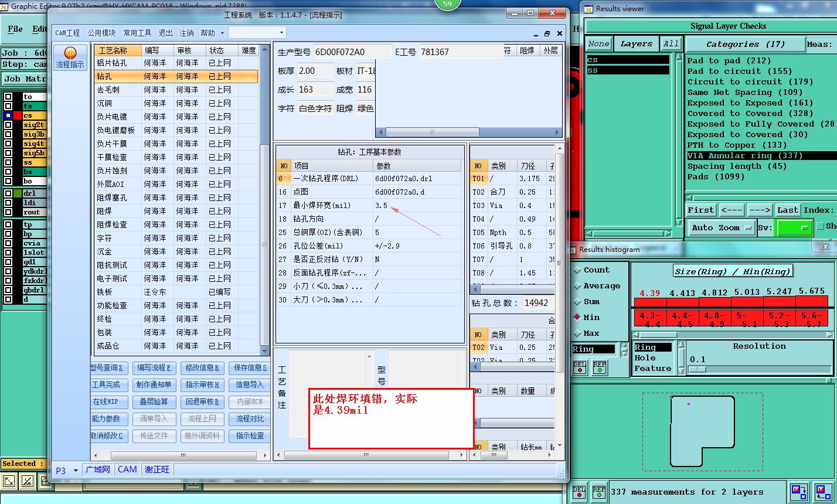837x504 pixels.
Task: Open the 流程指示 icon in left sidebar
Action: pos(70,57)
